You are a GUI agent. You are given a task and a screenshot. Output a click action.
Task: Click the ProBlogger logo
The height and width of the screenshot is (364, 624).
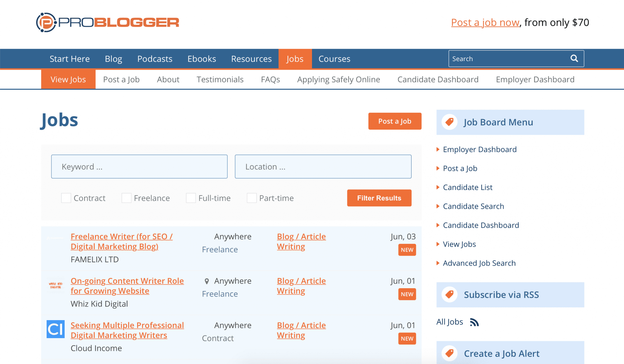(x=107, y=22)
